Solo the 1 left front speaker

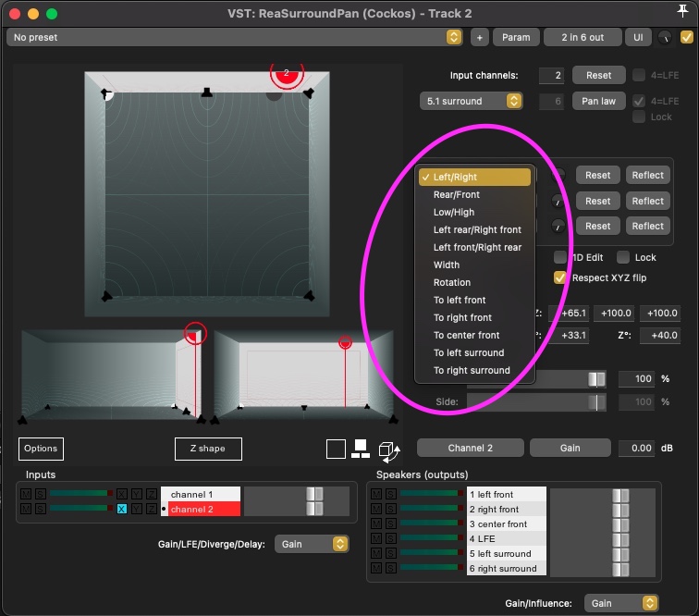click(x=389, y=494)
